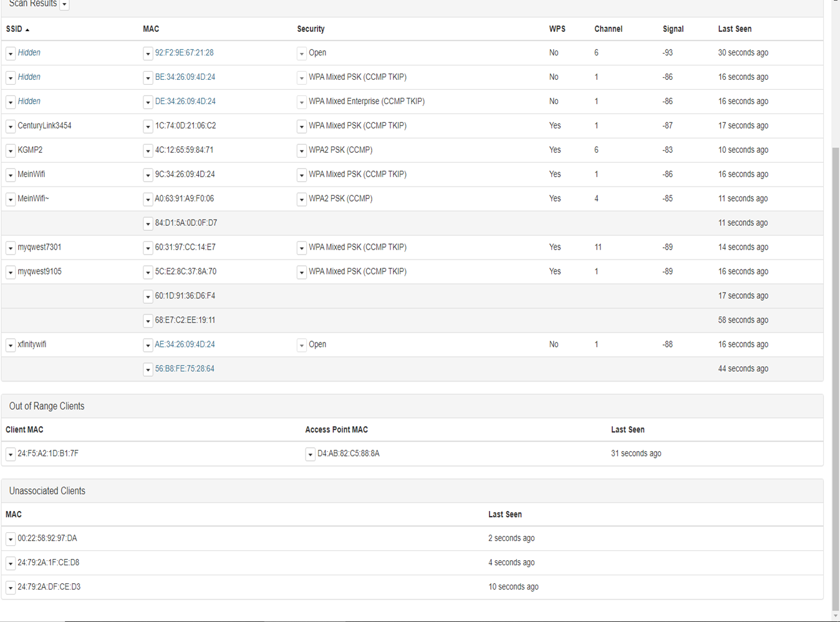Viewport: 840px width, 622px height.
Task: Click the Channel column header
Action: tap(608, 29)
